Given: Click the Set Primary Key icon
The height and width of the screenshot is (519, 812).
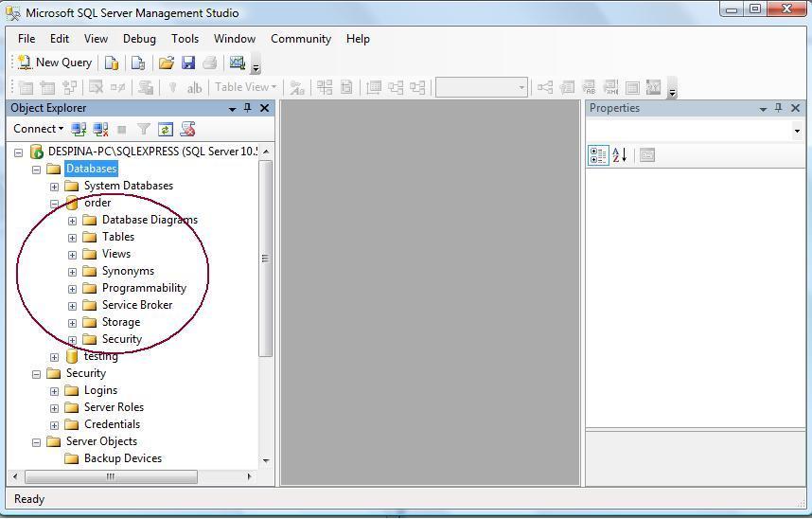Looking at the screenshot, I should pyautogui.click(x=173, y=88).
